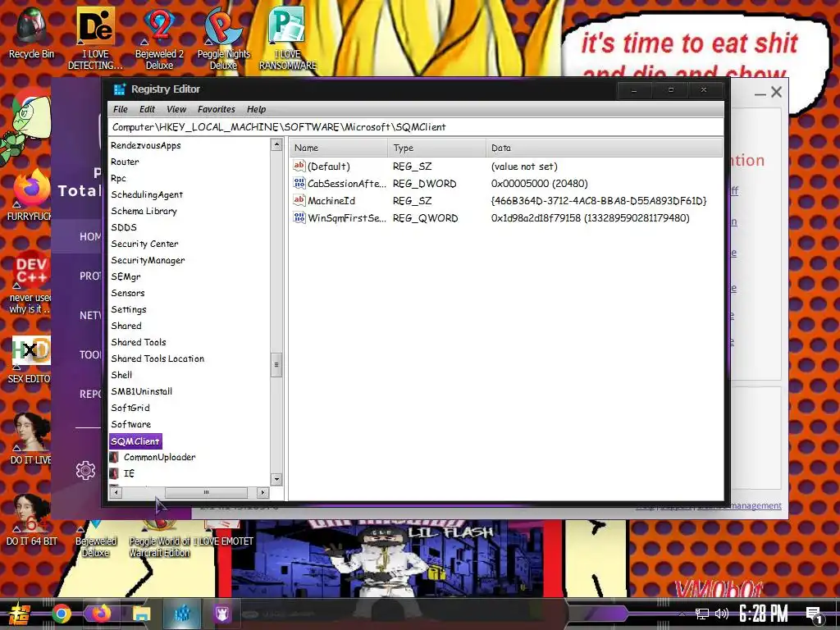Click the Chrome icon in the taskbar
Screen dimensions: 840x630
62,614
